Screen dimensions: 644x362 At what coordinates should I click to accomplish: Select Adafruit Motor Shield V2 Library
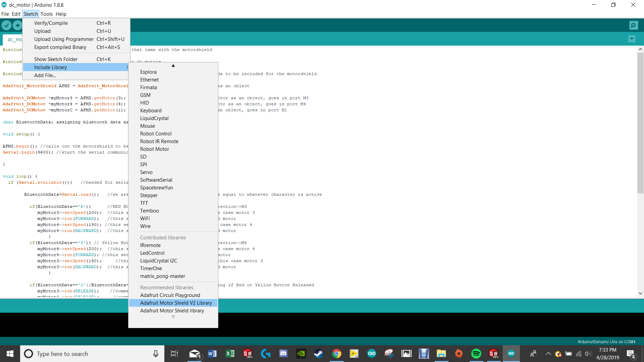point(176,303)
